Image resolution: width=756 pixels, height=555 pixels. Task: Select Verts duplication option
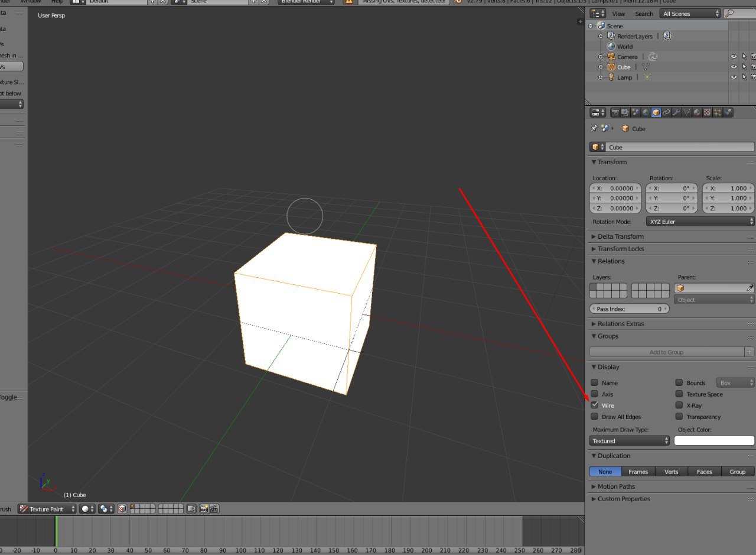click(672, 472)
